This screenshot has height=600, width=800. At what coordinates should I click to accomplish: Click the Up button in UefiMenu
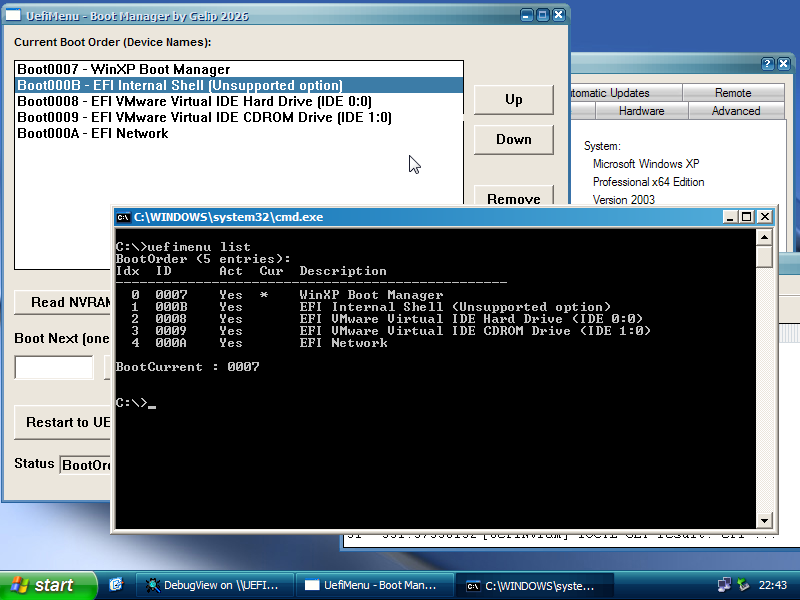click(514, 99)
